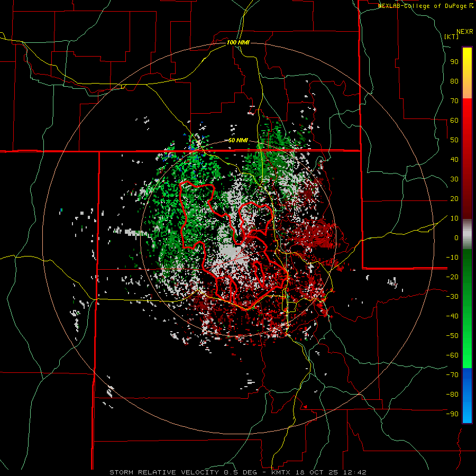This screenshot has width=476, height=476.
Task: Click the 0 value on the velocity scale
Action: (x=456, y=237)
